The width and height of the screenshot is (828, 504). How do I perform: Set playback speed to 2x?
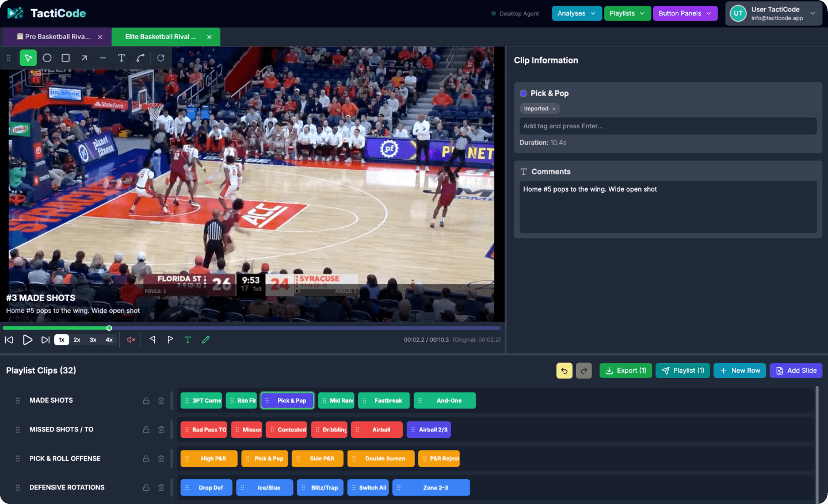(x=77, y=339)
